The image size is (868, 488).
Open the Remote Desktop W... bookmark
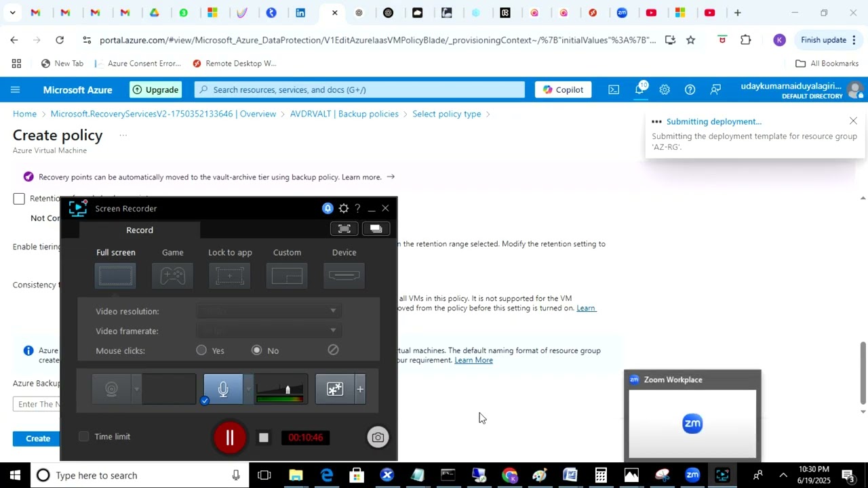235,64
